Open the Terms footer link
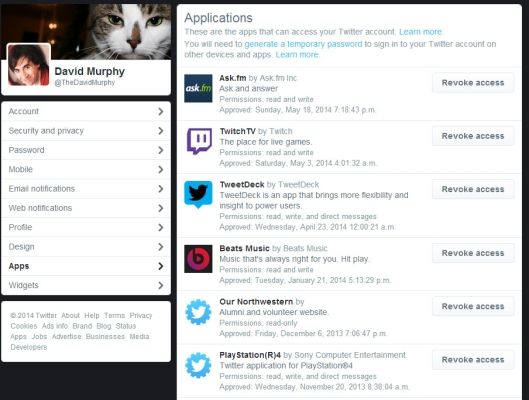Screen dimensions: 529x400 [114, 315]
